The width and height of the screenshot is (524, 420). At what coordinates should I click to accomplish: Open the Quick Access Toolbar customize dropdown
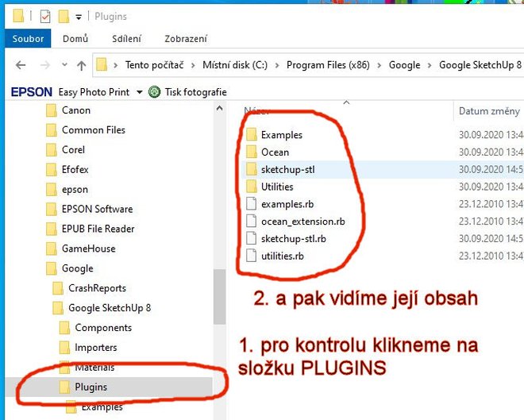click(x=79, y=17)
